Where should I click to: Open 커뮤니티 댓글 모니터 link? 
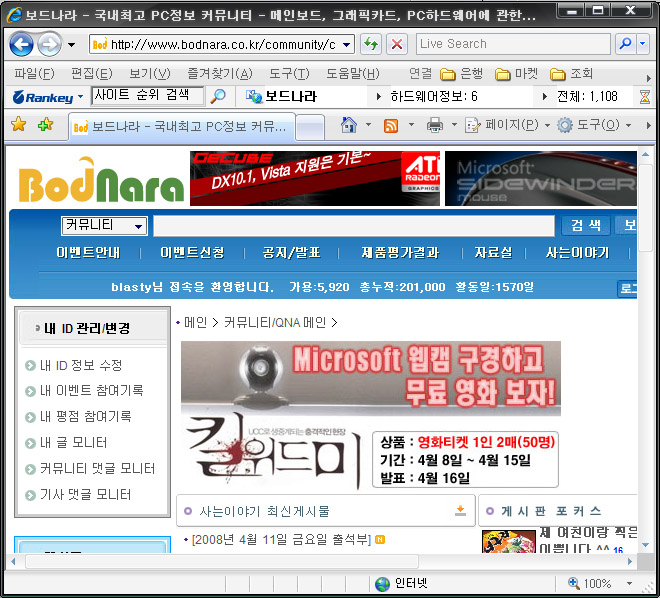pos(97,469)
